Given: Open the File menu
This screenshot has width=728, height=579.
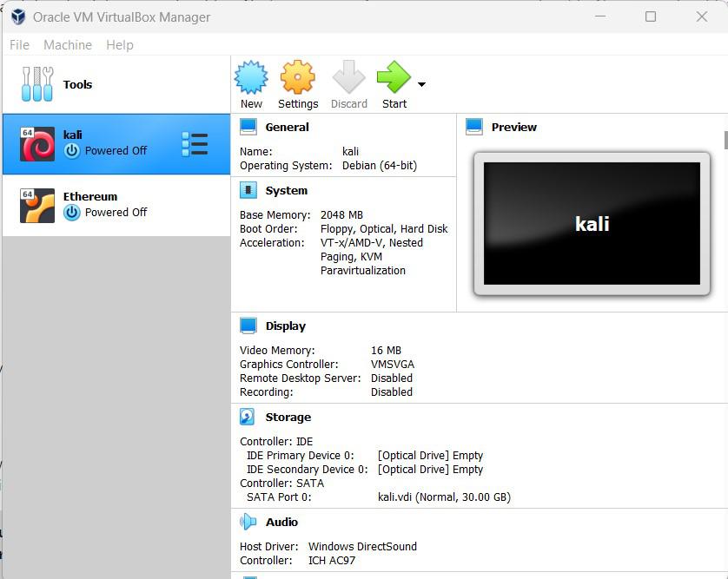Looking at the screenshot, I should [19, 45].
